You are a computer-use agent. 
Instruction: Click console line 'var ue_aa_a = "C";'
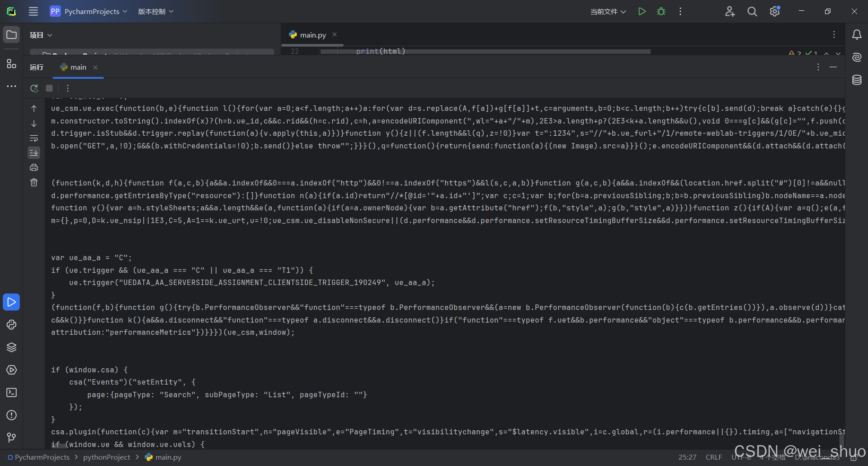point(91,257)
